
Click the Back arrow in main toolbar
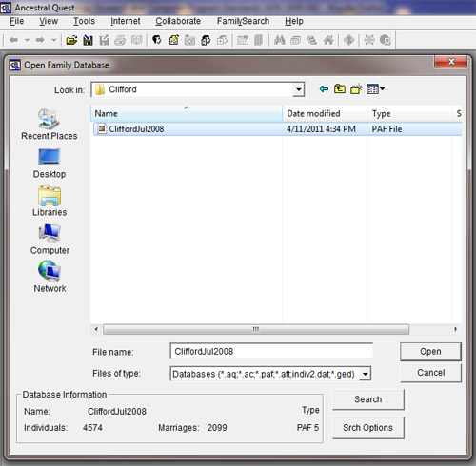click(x=13, y=40)
